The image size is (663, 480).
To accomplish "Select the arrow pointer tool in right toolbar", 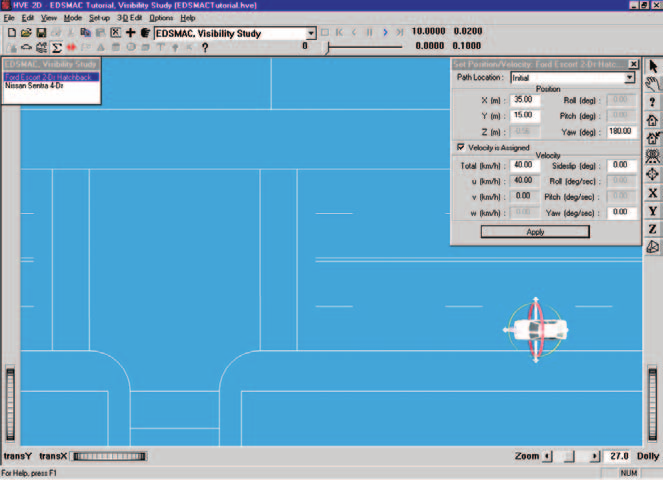I will click(653, 66).
